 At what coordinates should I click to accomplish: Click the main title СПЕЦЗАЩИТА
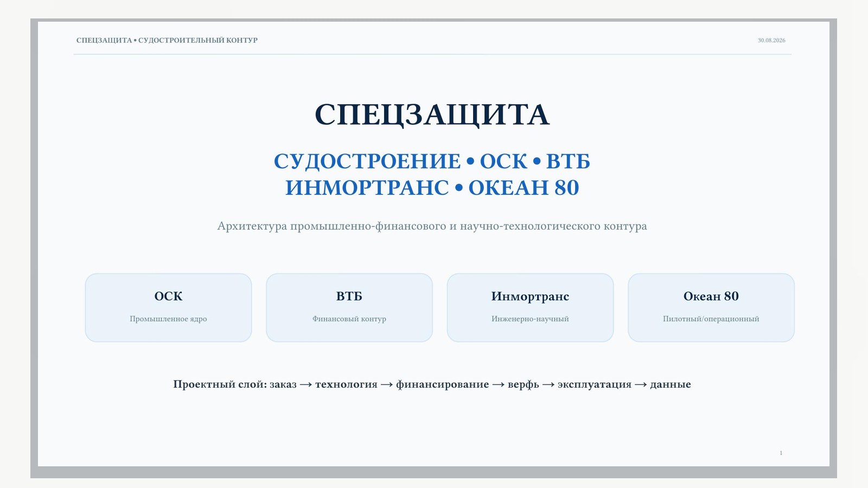[432, 114]
